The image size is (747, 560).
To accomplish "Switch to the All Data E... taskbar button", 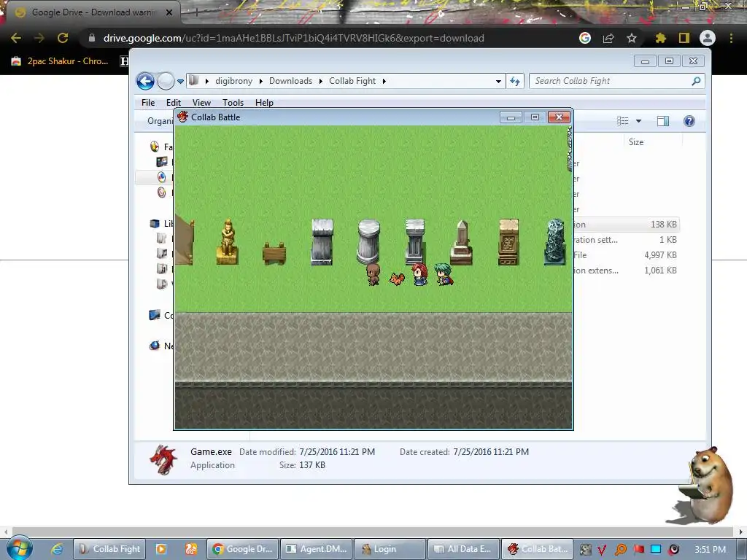I will (x=463, y=549).
